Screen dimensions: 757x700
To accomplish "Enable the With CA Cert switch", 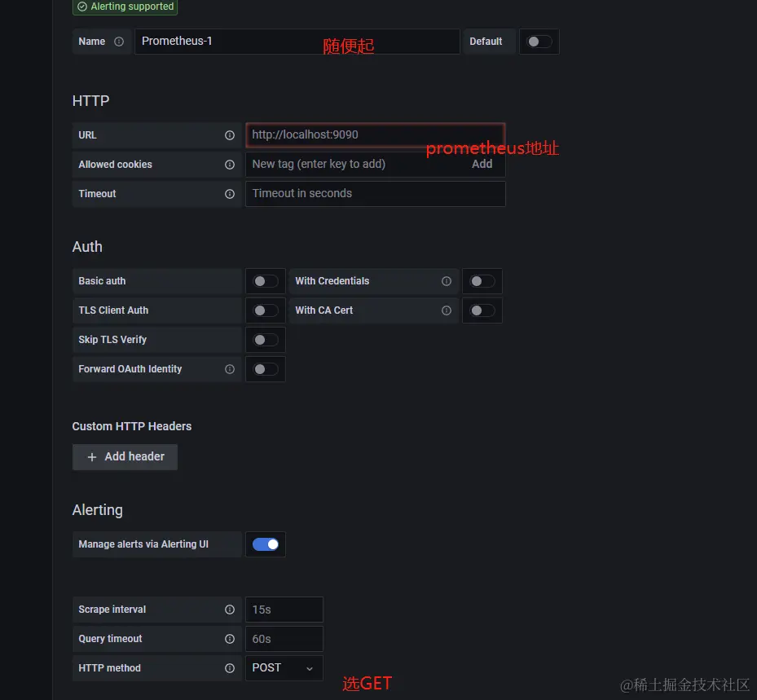I will (482, 310).
